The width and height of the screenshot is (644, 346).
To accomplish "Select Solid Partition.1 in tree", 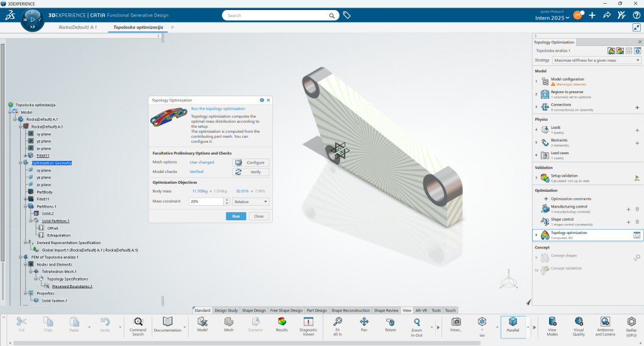I will (x=55, y=221).
